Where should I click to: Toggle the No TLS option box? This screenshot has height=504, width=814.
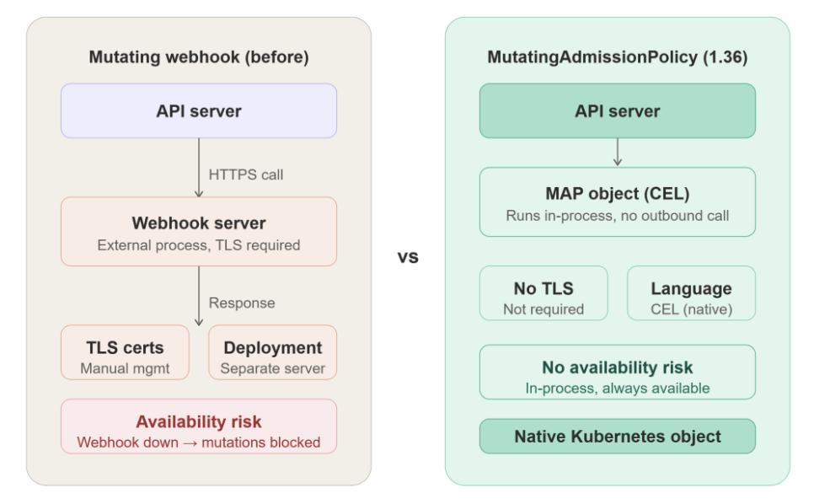pos(544,292)
